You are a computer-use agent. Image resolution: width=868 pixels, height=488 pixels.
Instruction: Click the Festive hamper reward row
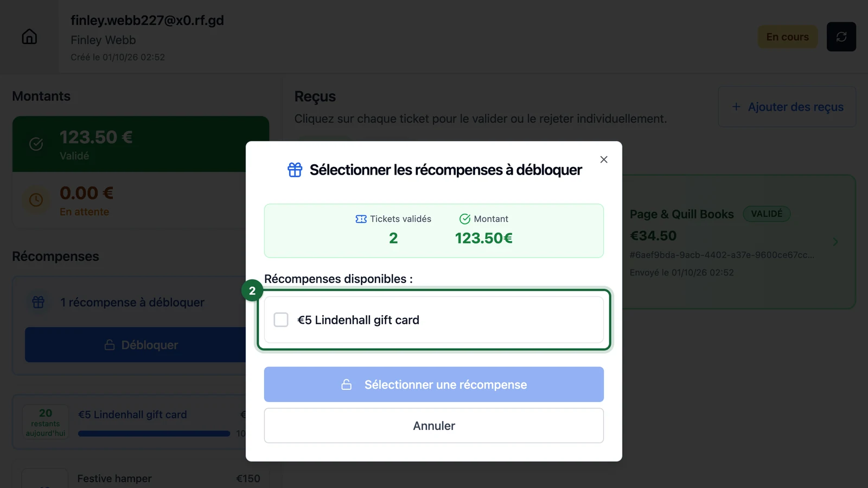click(141, 478)
